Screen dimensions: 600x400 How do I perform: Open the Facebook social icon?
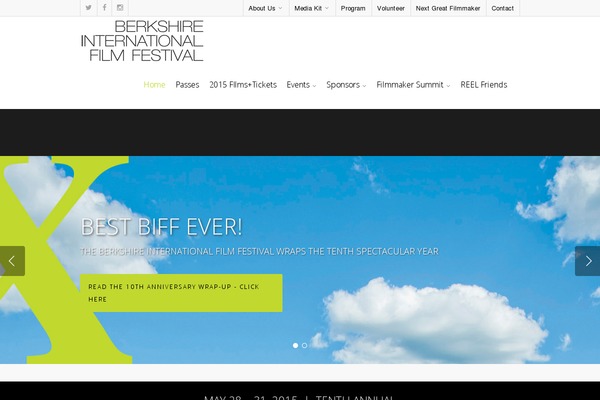click(104, 8)
